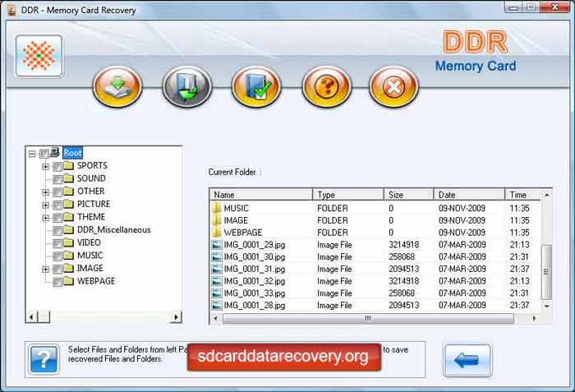Check the SOUND folder checkbox
Image resolution: width=575 pixels, height=392 pixels.
tap(57, 179)
